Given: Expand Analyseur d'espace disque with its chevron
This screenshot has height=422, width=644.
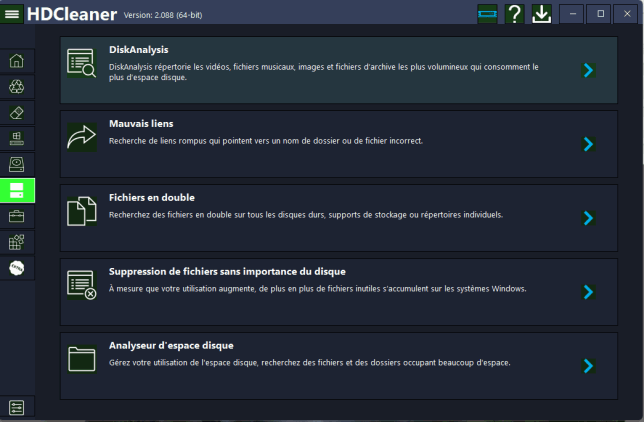Looking at the screenshot, I should [589, 366].
